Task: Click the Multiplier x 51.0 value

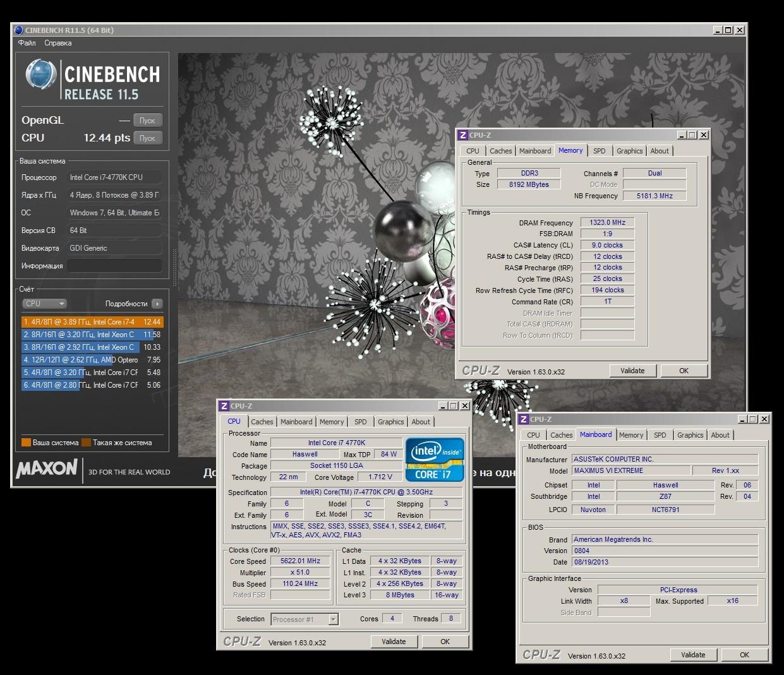Action: 301,572
